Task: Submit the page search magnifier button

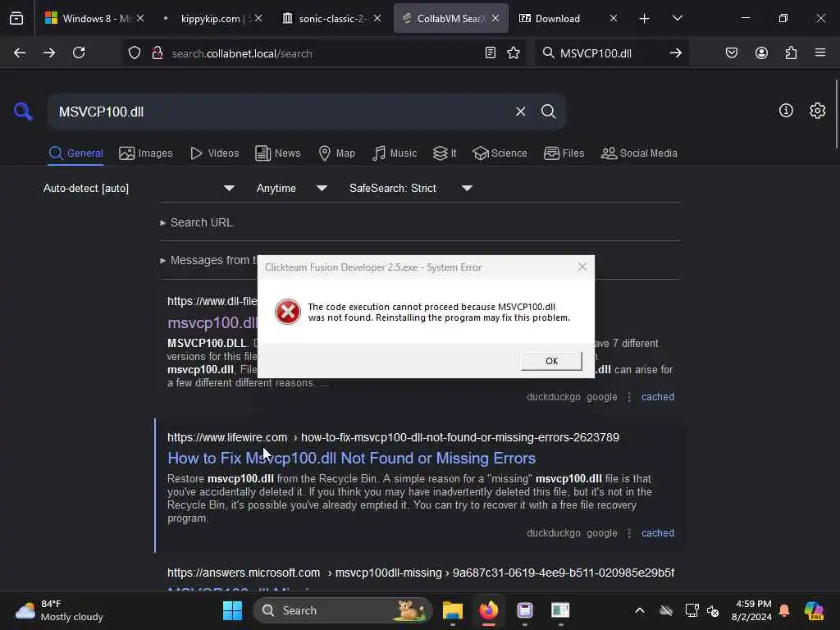Action: click(x=548, y=112)
